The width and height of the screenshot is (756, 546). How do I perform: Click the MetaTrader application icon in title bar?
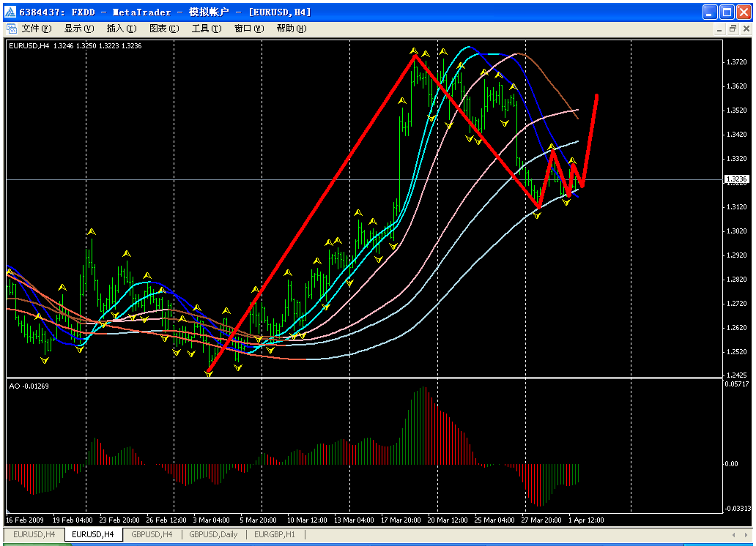[10, 12]
